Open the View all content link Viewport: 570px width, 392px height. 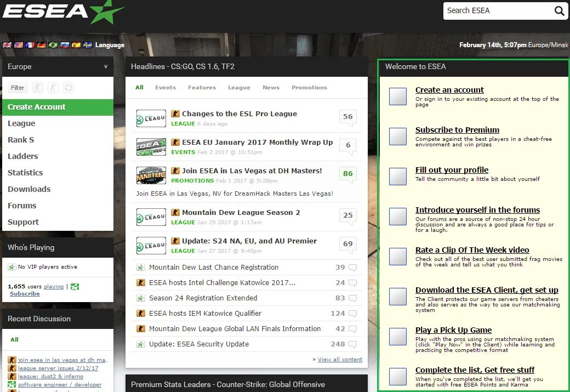tap(340, 359)
